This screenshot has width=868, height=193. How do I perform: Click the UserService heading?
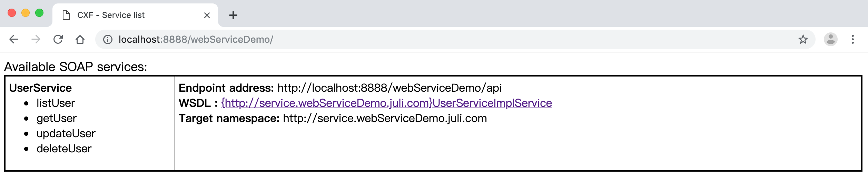(40, 88)
